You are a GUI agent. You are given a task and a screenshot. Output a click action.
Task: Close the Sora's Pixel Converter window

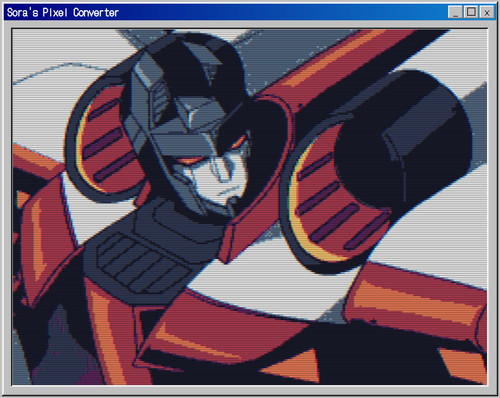pyautogui.click(x=487, y=12)
